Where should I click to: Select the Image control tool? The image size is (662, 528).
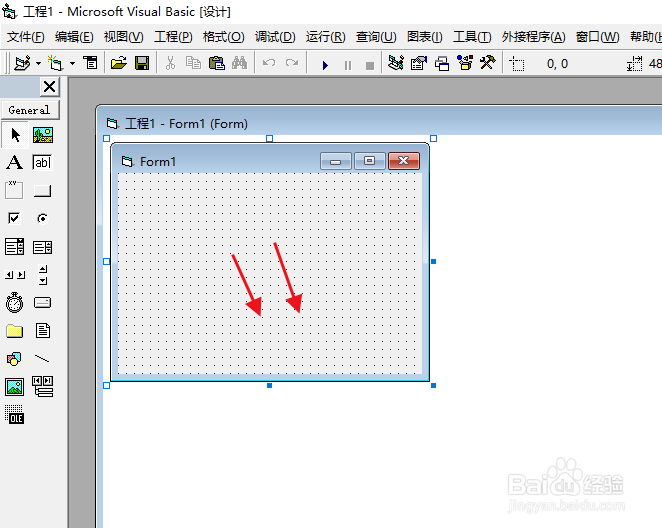[14, 387]
